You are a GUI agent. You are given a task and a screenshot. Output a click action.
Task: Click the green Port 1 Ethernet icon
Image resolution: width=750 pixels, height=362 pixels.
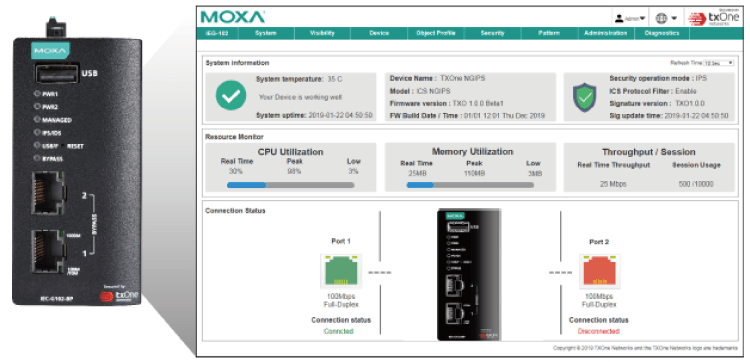(x=341, y=271)
